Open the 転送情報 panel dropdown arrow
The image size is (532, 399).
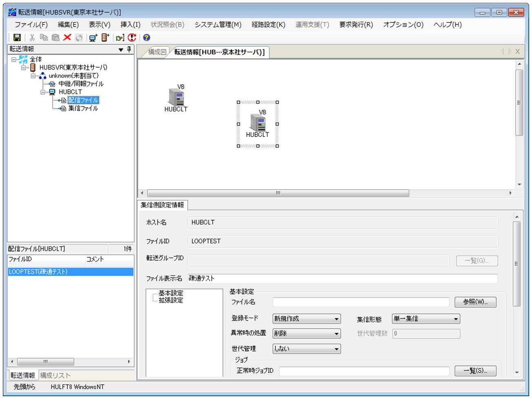coord(121,50)
